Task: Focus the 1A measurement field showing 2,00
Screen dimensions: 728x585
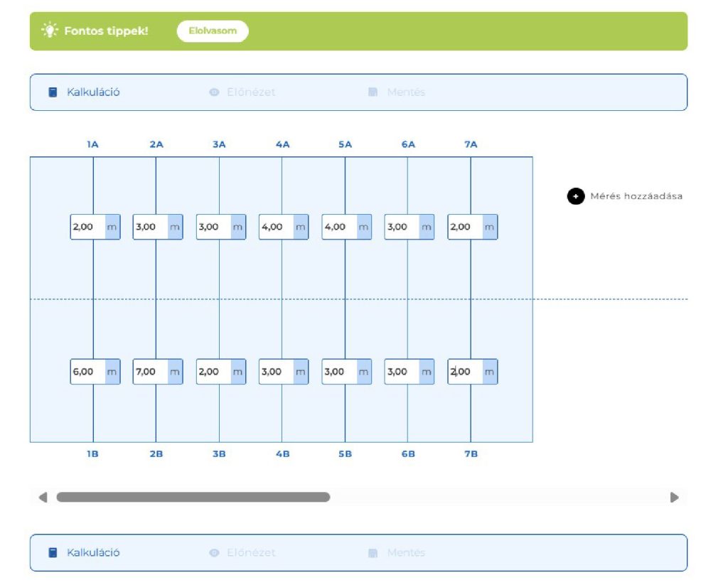Action: pos(87,227)
